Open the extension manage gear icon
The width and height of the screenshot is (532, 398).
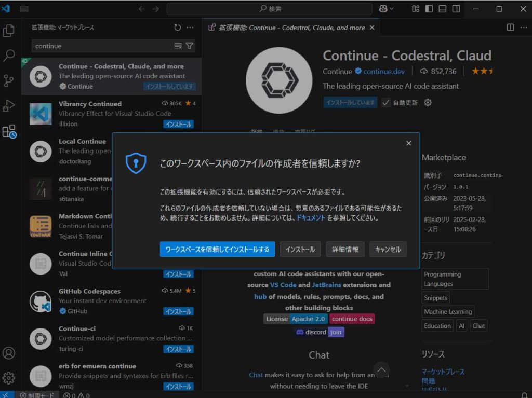tap(428, 102)
